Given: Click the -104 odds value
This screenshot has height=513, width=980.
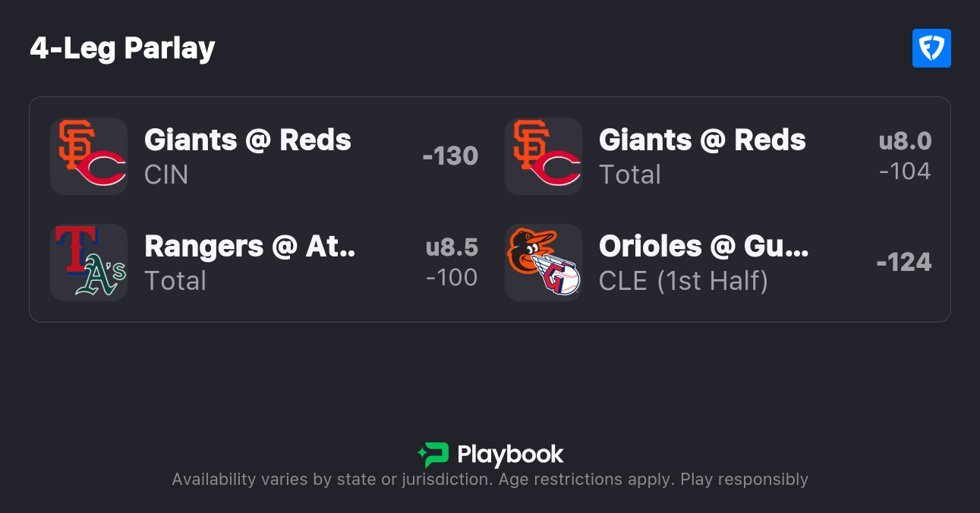Looking at the screenshot, I should (x=905, y=172).
